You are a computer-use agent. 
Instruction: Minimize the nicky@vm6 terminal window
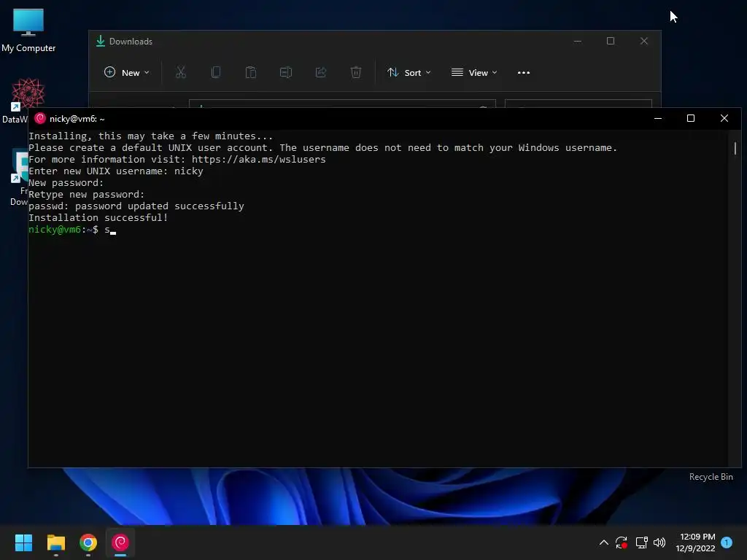pyautogui.click(x=658, y=119)
